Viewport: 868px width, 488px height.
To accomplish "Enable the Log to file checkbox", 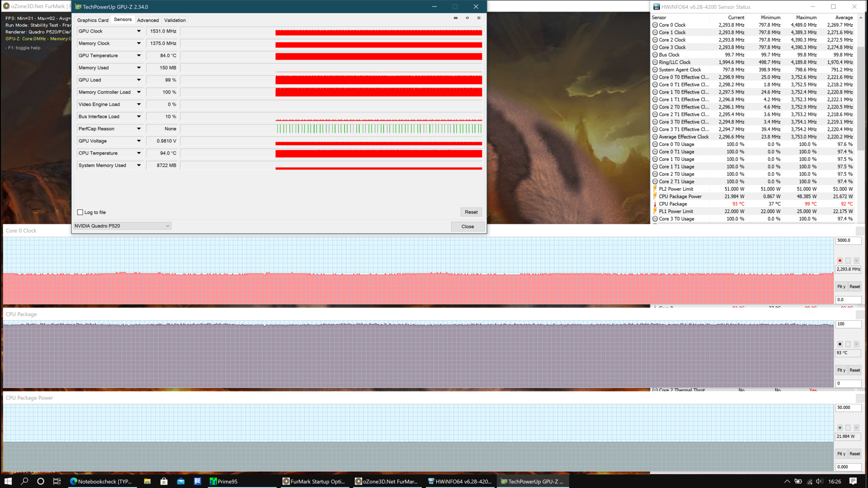I will tap(80, 212).
